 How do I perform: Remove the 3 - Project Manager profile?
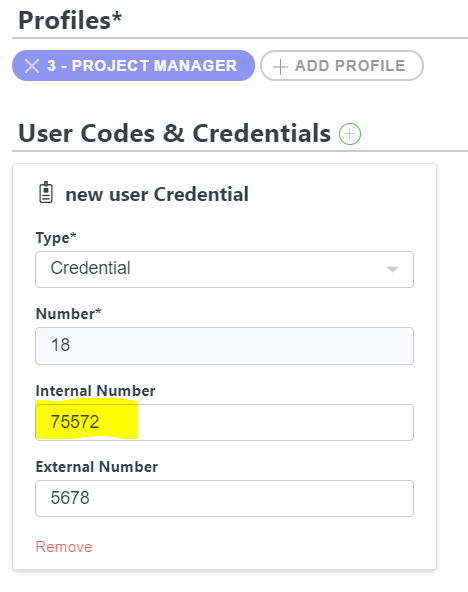[32, 66]
